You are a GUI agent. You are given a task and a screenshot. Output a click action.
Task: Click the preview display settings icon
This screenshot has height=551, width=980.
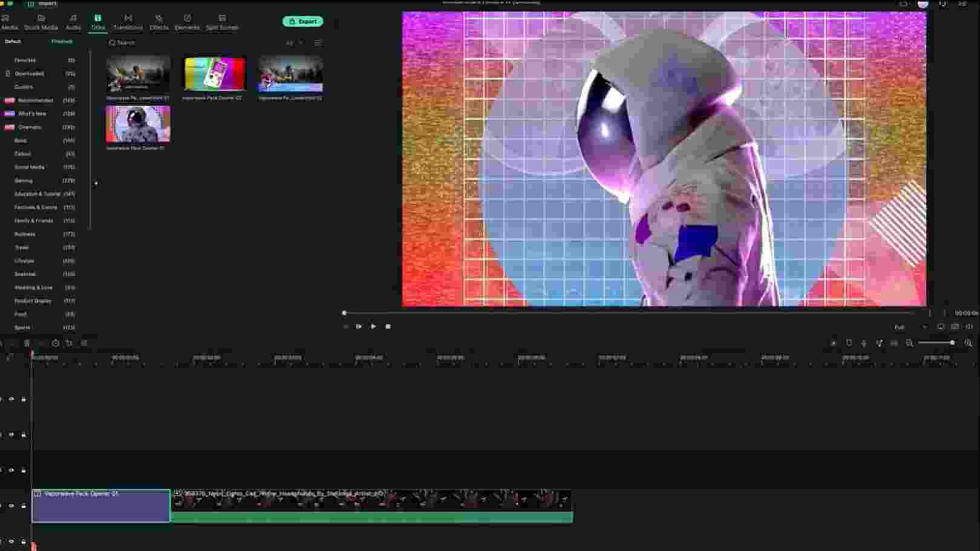tap(941, 327)
